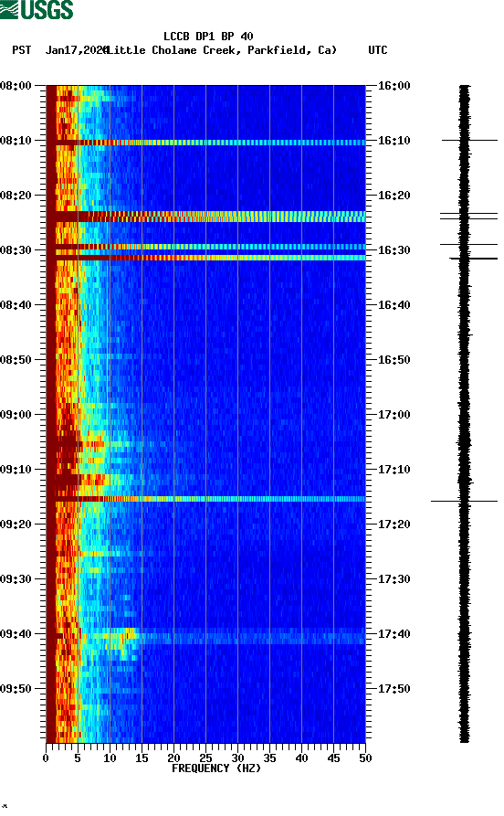
Task: Click the USGS logo
Action: [37, 9]
